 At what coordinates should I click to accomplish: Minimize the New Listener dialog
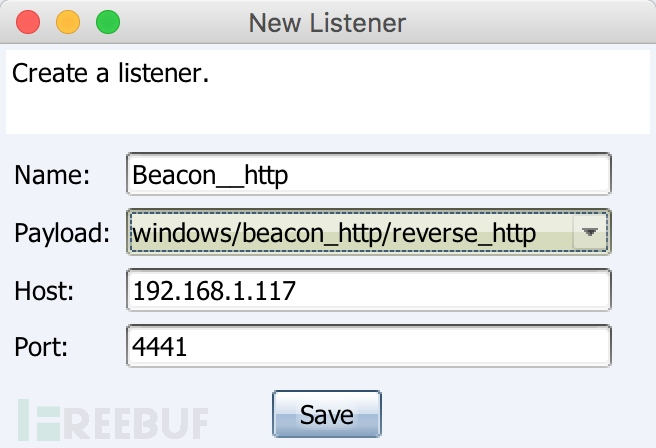click(x=68, y=22)
